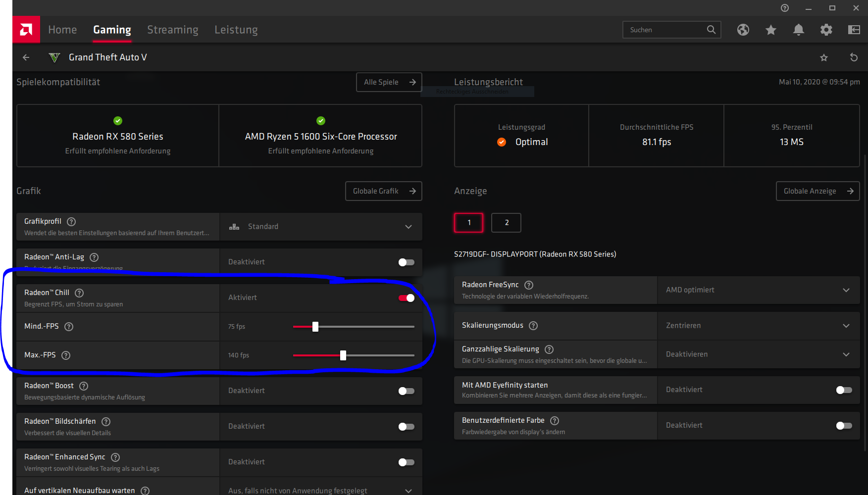Show help for Grafikprofil

[x=71, y=222]
